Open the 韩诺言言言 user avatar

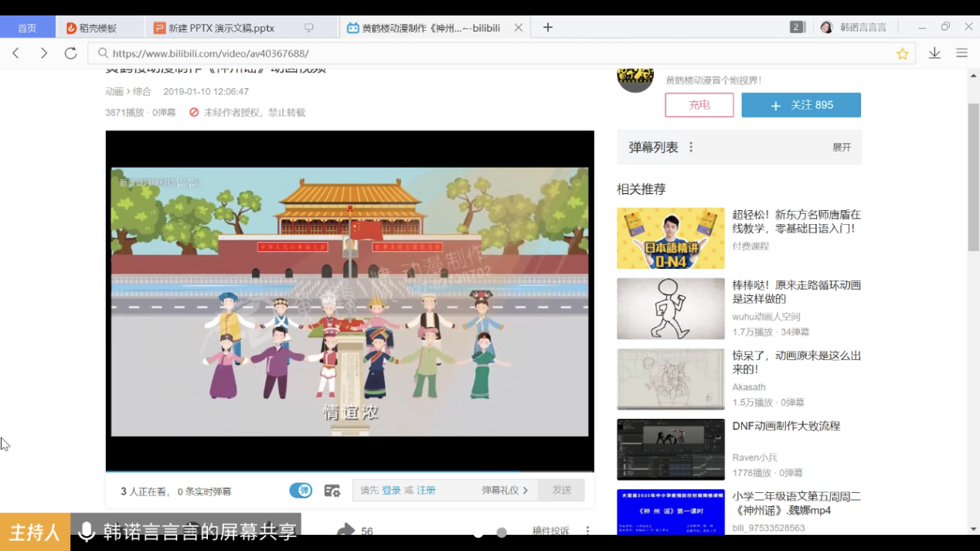tap(826, 27)
